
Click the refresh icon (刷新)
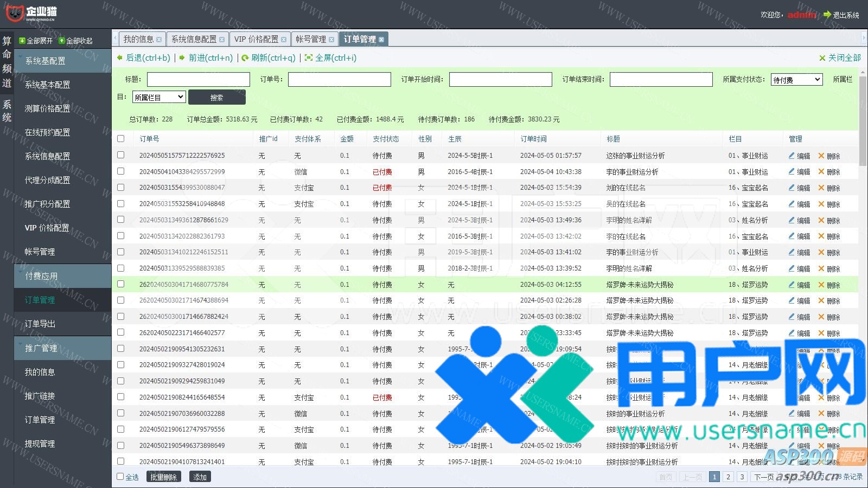coord(245,57)
